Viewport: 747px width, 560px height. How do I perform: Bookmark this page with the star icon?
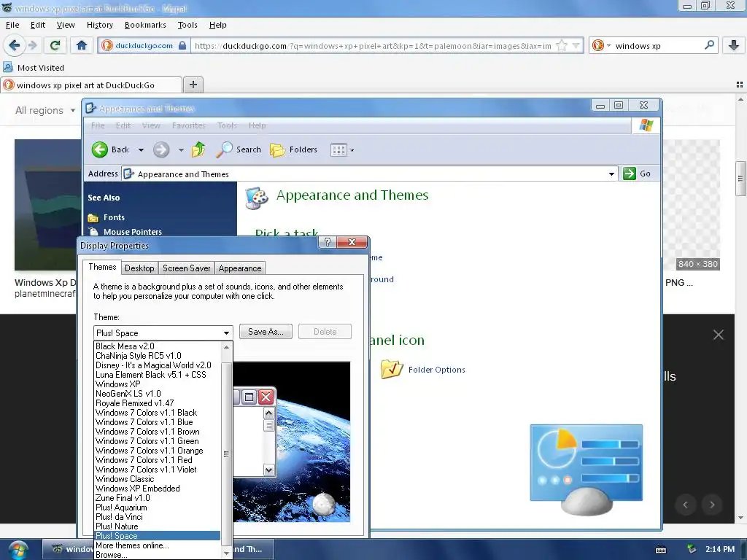coord(562,46)
